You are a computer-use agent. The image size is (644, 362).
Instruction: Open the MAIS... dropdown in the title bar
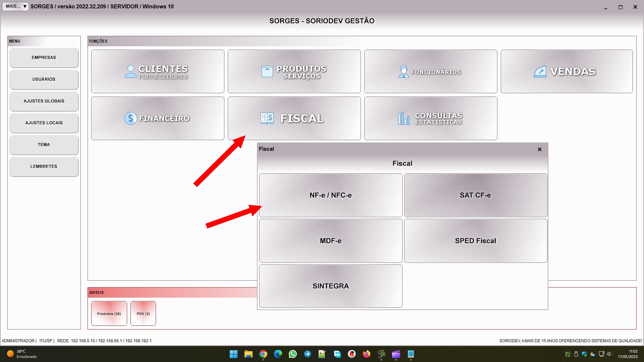point(15,6)
